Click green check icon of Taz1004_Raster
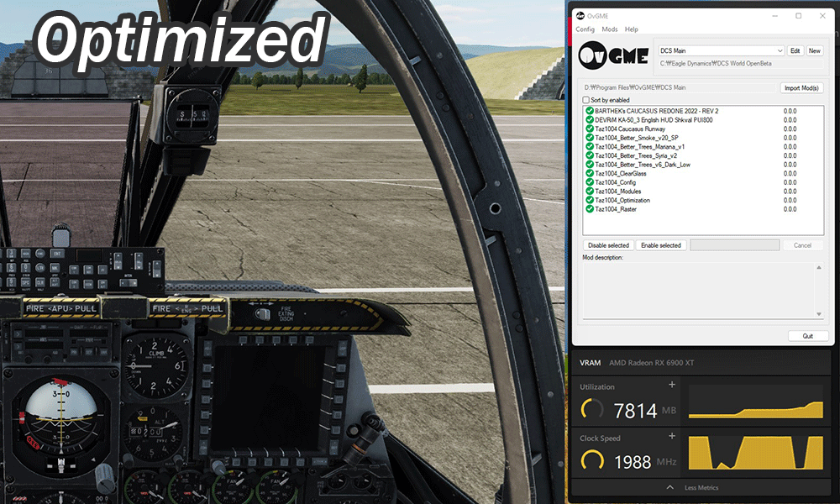The width and height of the screenshot is (840, 504). 590,209
